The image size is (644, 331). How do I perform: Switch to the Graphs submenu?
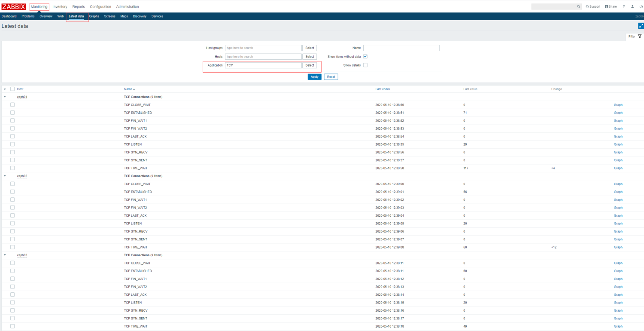pos(94,16)
